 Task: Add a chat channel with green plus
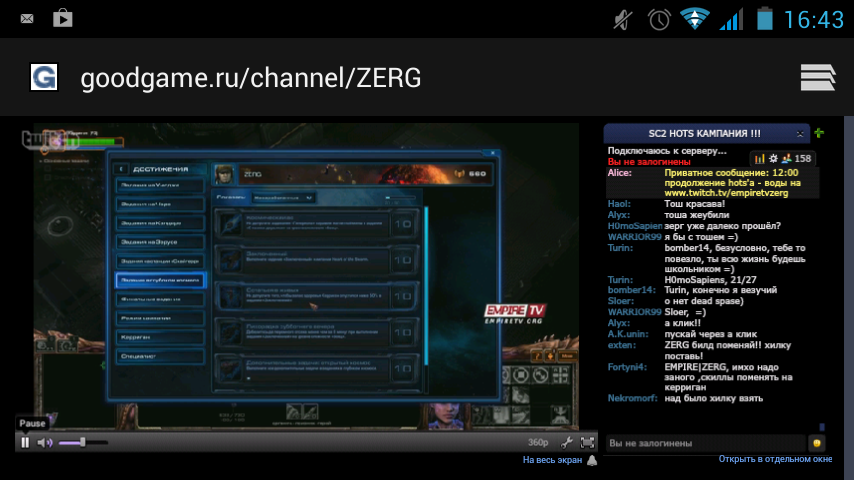click(x=819, y=133)
